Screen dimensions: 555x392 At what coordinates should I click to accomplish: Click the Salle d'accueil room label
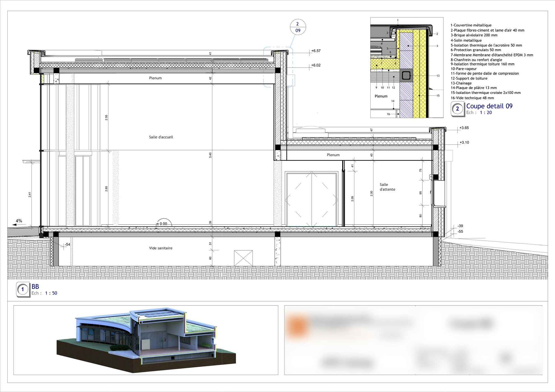161,137
